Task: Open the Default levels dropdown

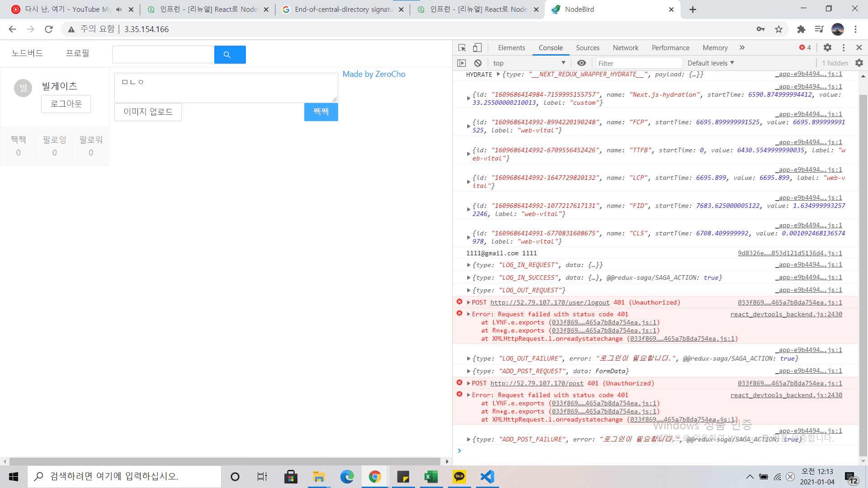Action: click(x=711, y=63)
